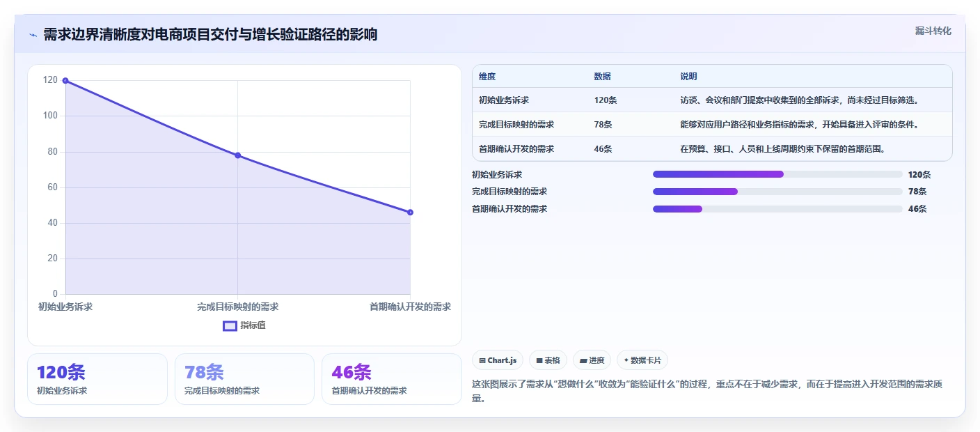The height and width of the screenshot is (432, 980).
Task: Click the y-axis value 100
Action: point(50,116)
